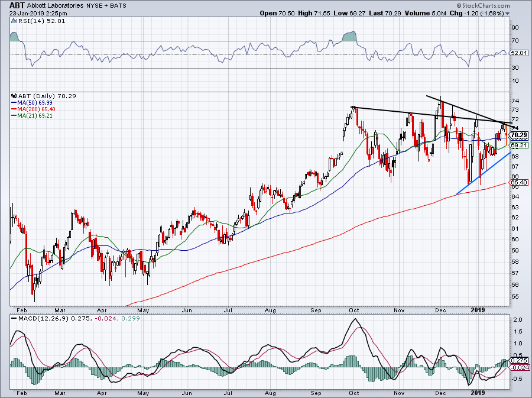Click the 'High 71.55' value
Image resolution: width=532 pixels, height=398 pixels.
(314, 13)
